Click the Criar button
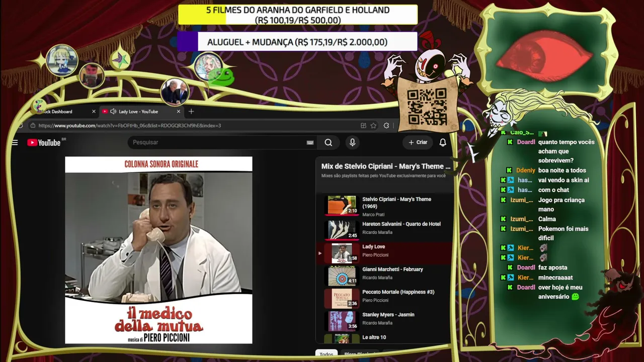Image resolution: width=644 pixels, height=362 pixels. coord(418,142)
